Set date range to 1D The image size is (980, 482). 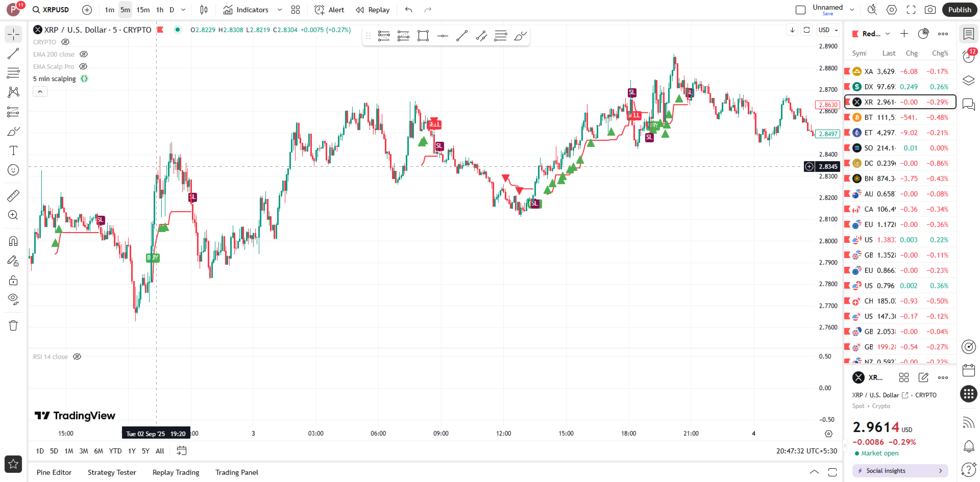(40, 451)
